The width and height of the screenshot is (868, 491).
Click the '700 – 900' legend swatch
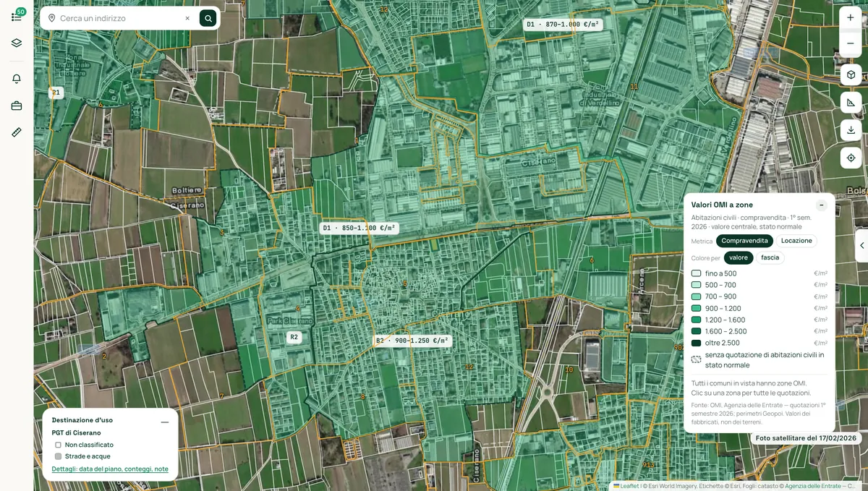click(696, 296)
